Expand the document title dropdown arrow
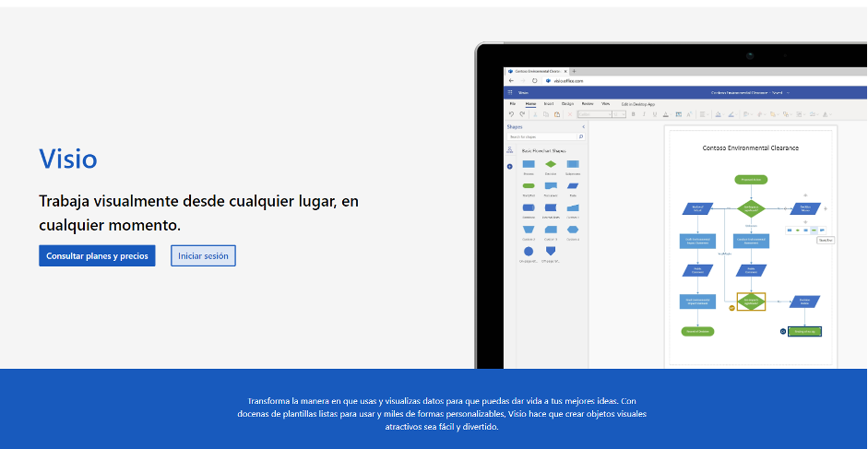Image resolution: width=868 pixels, height=449 pixels. pyautogui.click(x=789, y=92)
